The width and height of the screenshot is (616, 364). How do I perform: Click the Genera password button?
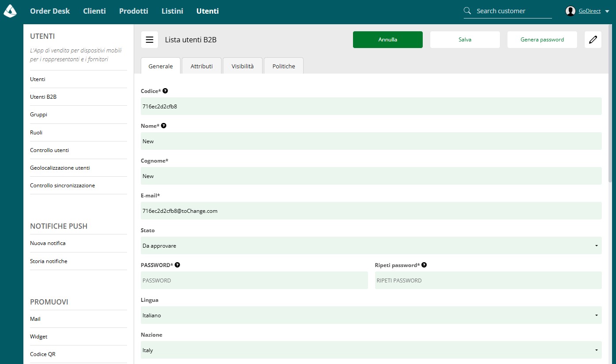pyautogui.click(x=542, y=40)
